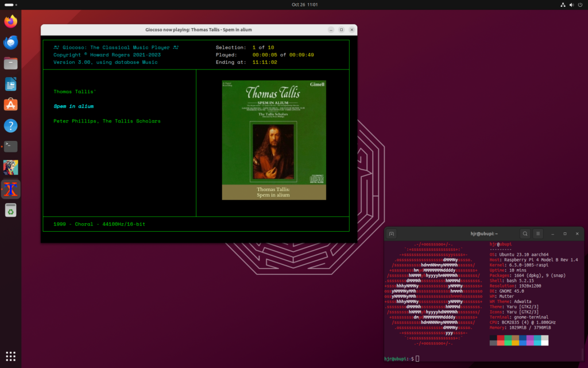Click the played time '00:00:05'
Image resolution: width=588 pixels, height=368 pixels.
[265, 55]
